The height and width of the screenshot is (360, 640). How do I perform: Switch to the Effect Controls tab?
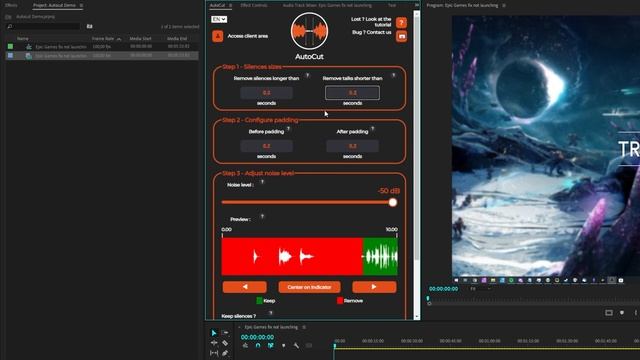(254, 5)
